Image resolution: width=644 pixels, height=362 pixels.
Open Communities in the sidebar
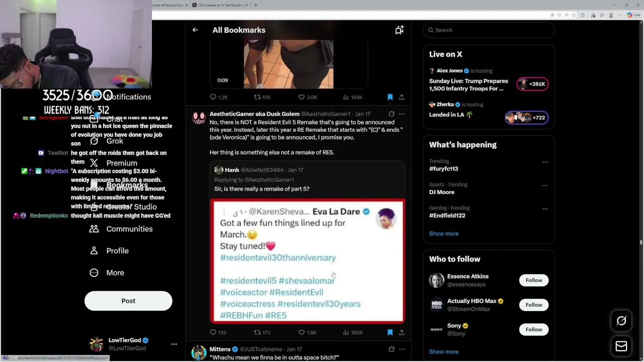tap(121, 229)
